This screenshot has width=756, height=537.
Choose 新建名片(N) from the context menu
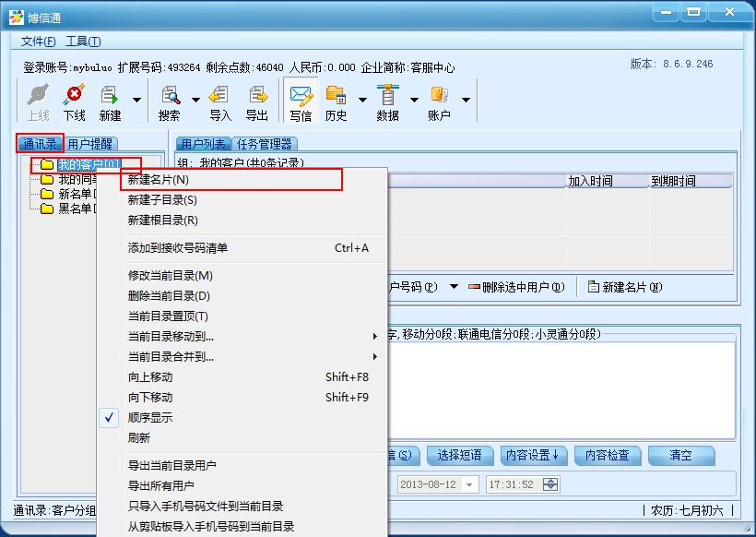coord(158,180)
